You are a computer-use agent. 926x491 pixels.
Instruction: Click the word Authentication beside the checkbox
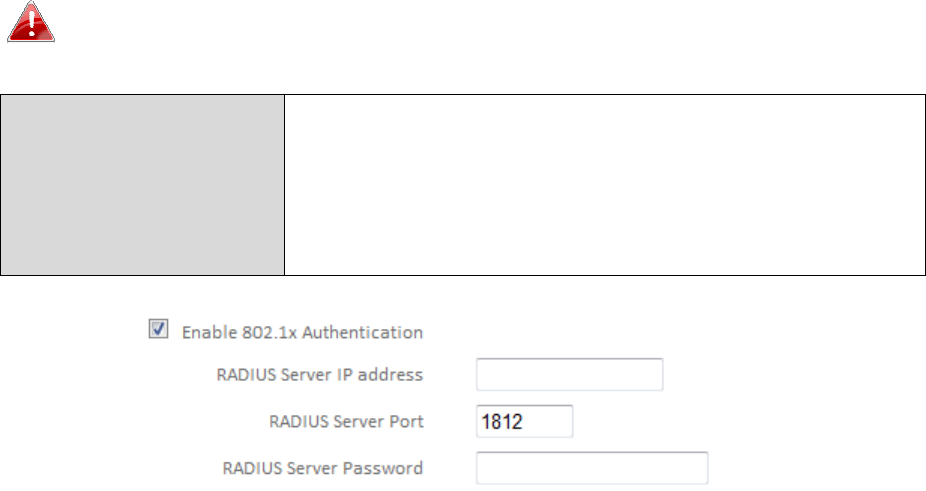(363, 332)
